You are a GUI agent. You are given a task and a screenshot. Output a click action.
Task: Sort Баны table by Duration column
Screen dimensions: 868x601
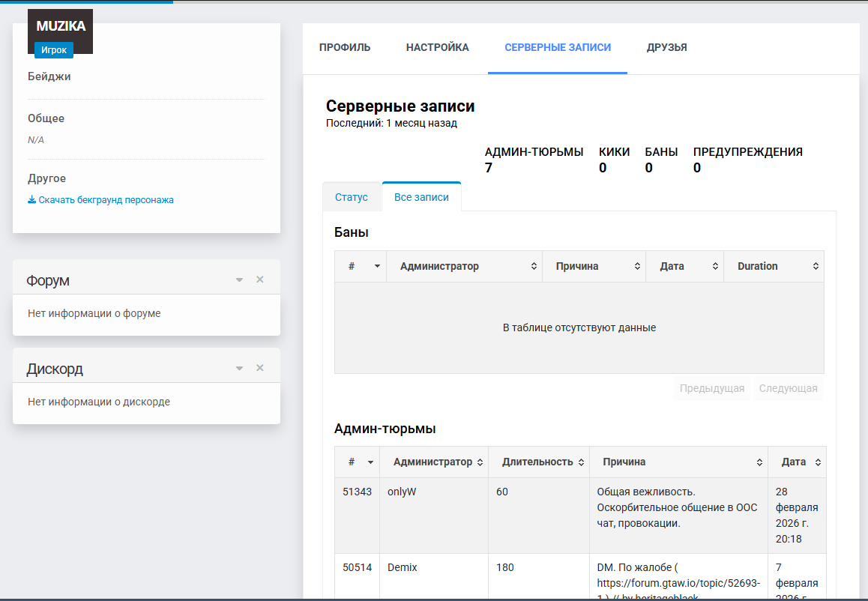[774, 266]
